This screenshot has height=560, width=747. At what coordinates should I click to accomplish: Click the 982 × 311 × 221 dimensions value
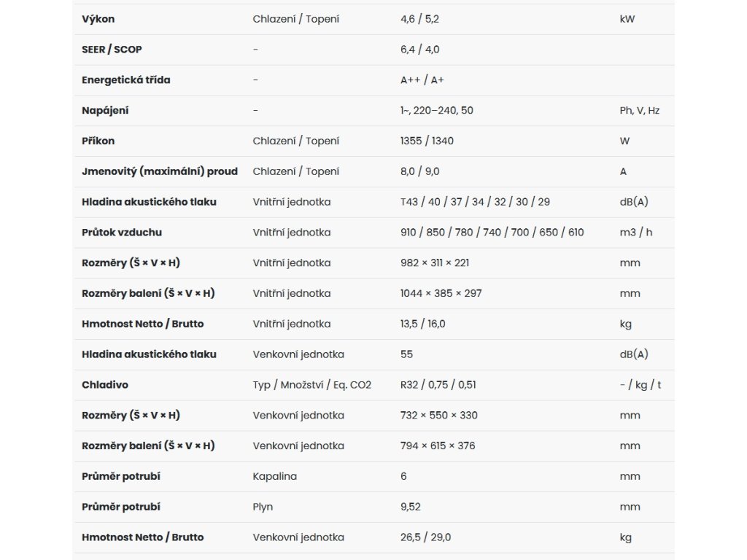point(435,262)
